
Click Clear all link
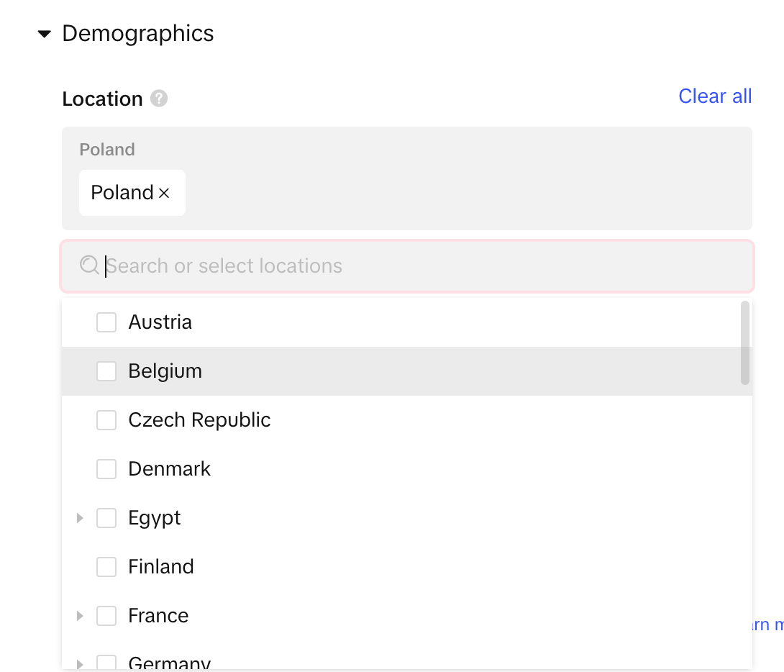pos(714,96)
